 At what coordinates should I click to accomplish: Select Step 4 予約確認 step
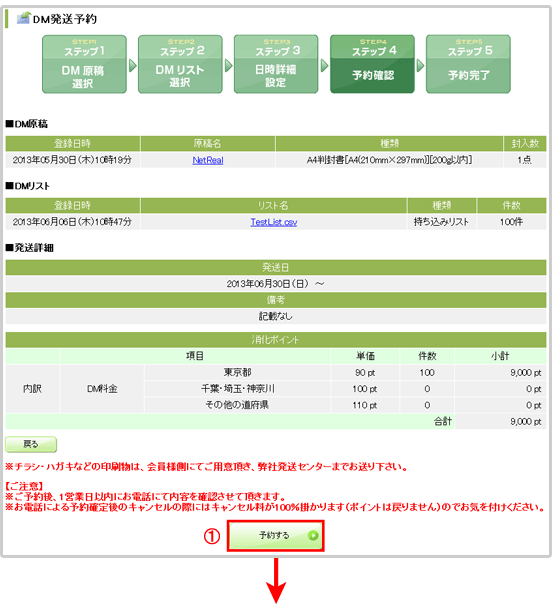pyautogui.click(x=372, y=64)
